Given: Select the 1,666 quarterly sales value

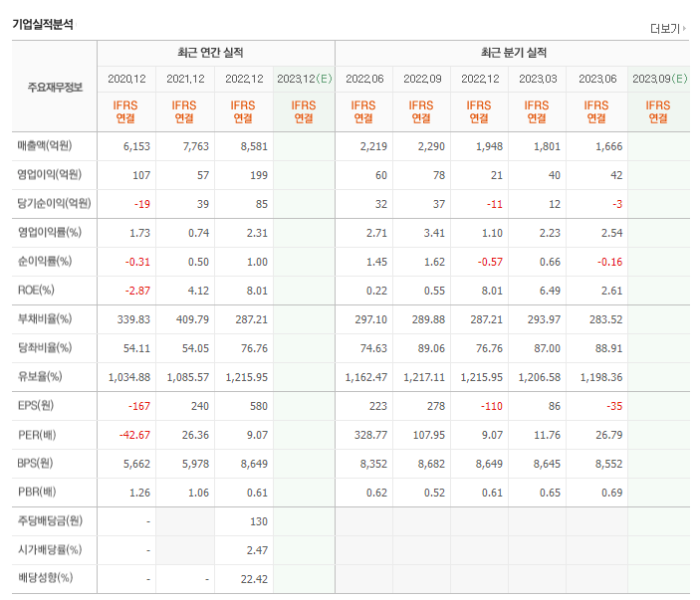Looking at the screenshot, I should click(609, 146).
